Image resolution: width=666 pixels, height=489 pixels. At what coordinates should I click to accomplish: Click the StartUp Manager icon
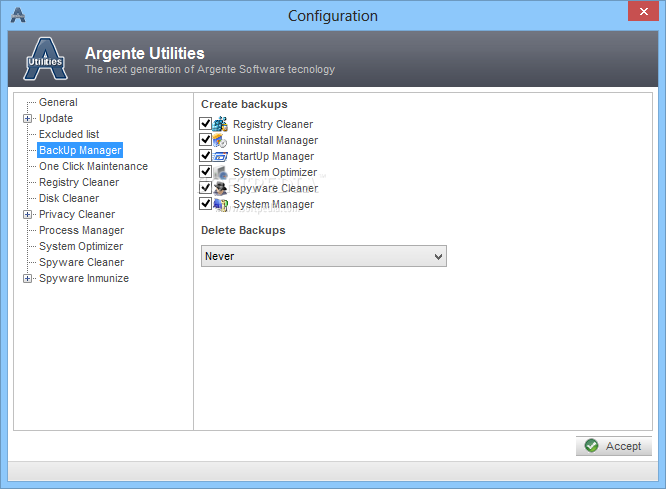pyautogui.click(x=220, y=156)
